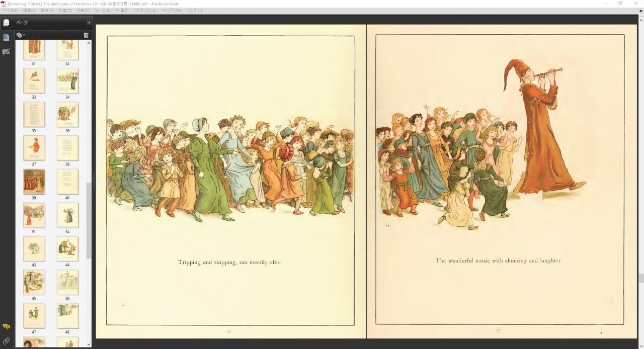Open the Attachments paperclip panel

(6, 341)
